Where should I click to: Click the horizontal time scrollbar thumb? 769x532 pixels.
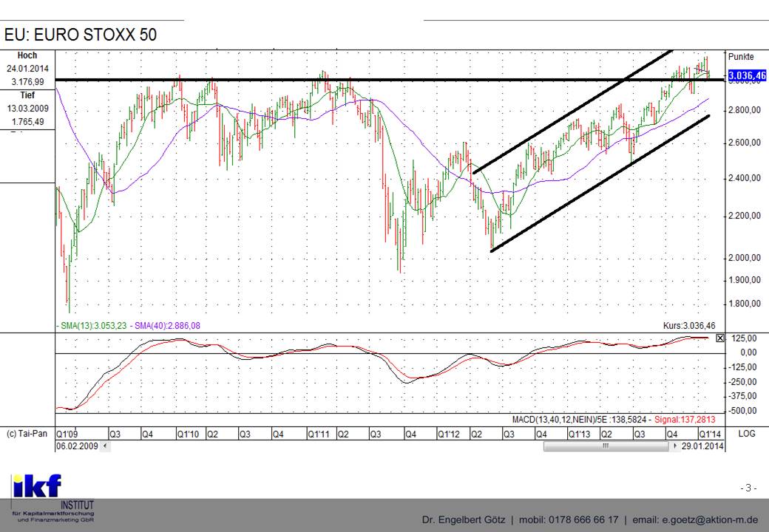pyautogui.click(x=606, y=446)
